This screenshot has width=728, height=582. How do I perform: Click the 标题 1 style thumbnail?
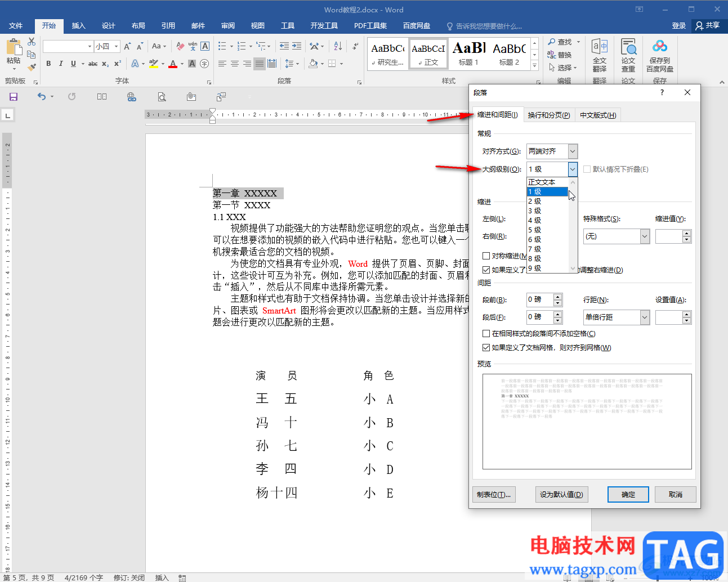click(x=468, y=53)
